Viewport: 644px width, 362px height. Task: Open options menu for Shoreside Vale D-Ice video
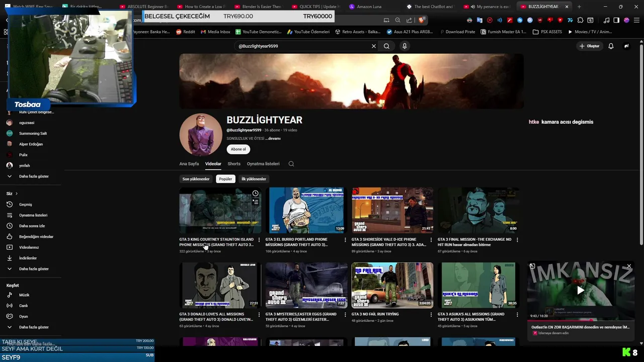click(x=431, y=240)
